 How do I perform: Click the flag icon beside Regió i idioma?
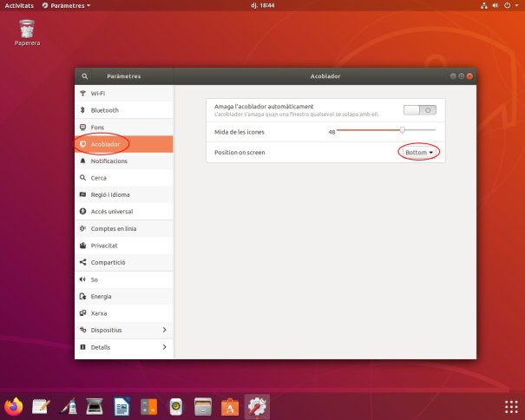pyautogui.click(x=82, y=194)
